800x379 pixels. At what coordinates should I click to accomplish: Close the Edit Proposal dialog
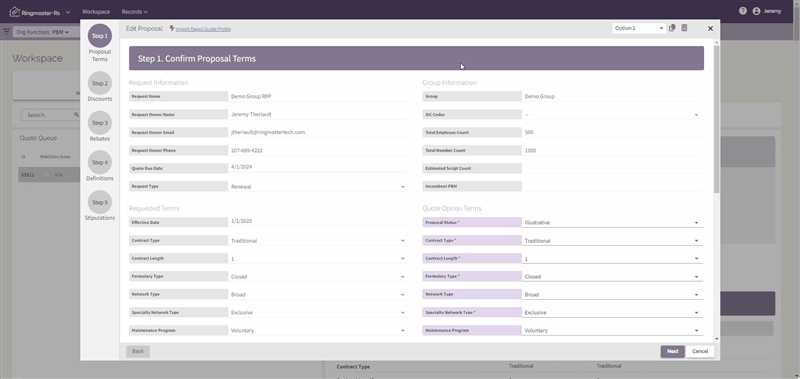click(710, 29)
